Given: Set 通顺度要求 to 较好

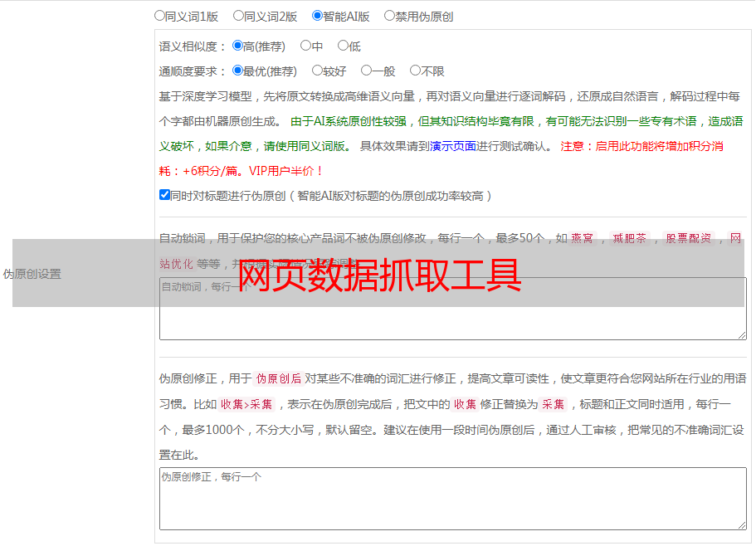Looking at the screenshot, I should [x=317, y=71].
